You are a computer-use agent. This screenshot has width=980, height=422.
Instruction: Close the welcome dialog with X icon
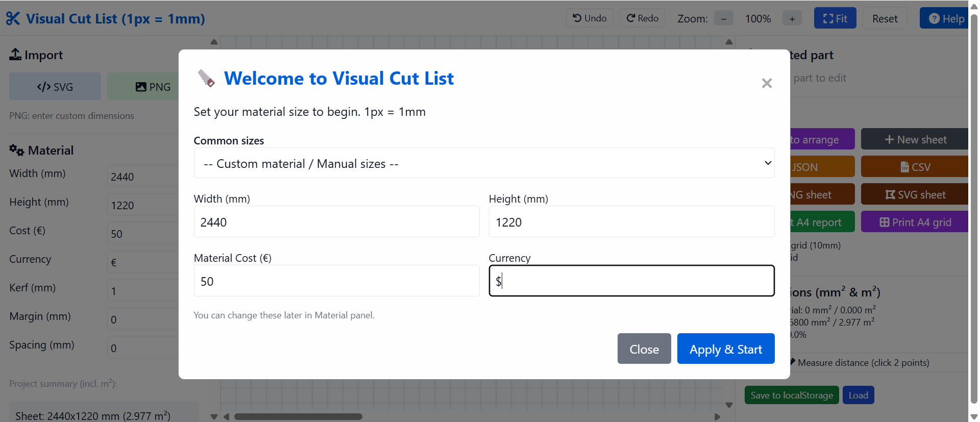point(767,83)
